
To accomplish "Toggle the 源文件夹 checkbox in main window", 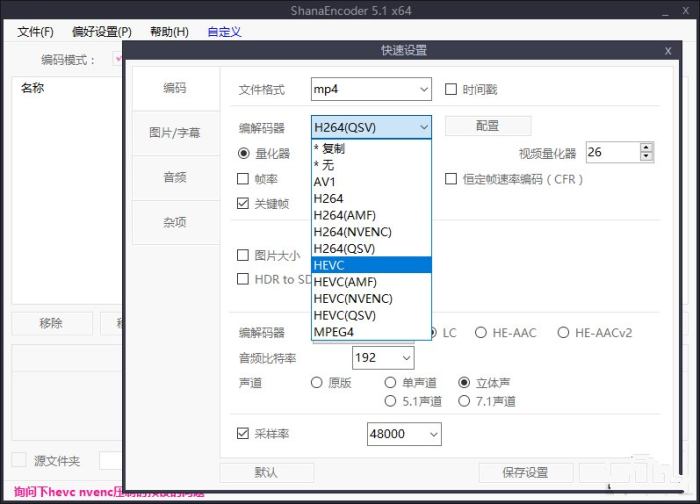I will [x=19, y=460].
